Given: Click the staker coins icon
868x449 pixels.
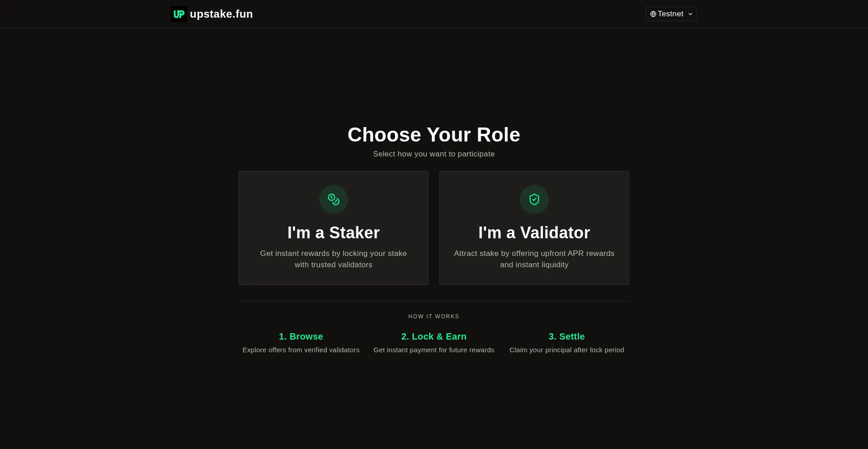Looking at the screenshot, I should [334, 199].
